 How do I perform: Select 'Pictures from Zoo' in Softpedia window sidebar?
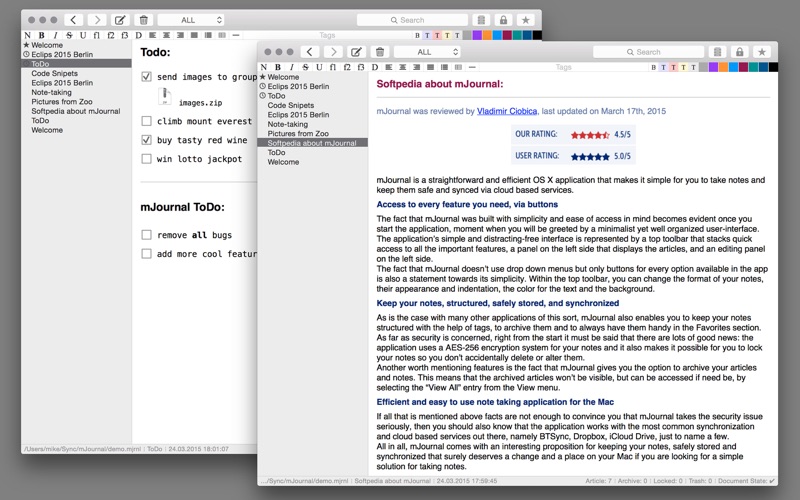tap(298, 134)
